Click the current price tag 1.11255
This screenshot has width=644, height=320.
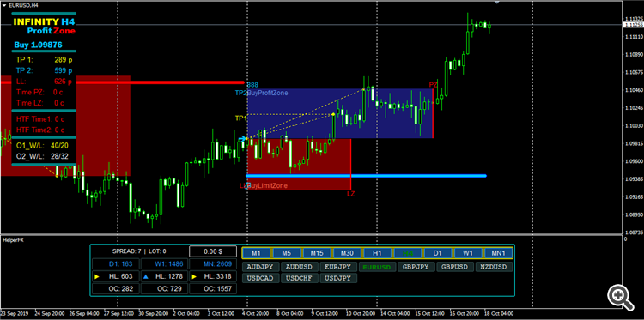click(633, 25)
